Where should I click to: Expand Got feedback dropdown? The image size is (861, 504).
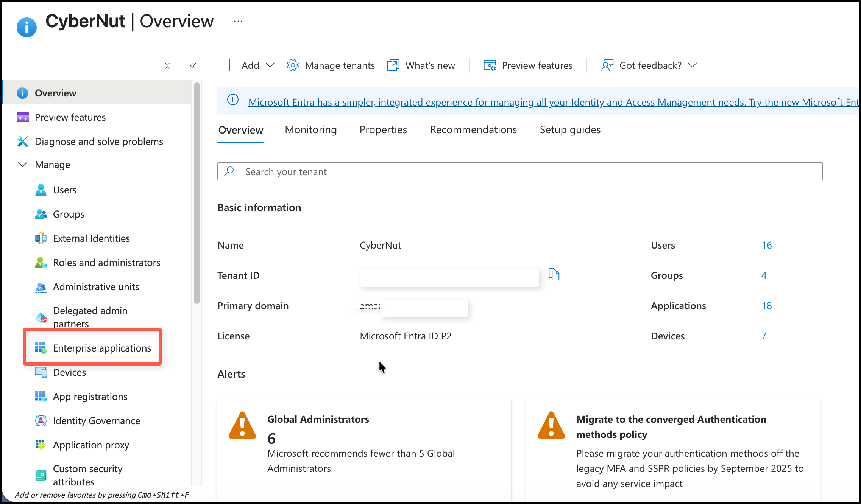(x=692, y=65)
